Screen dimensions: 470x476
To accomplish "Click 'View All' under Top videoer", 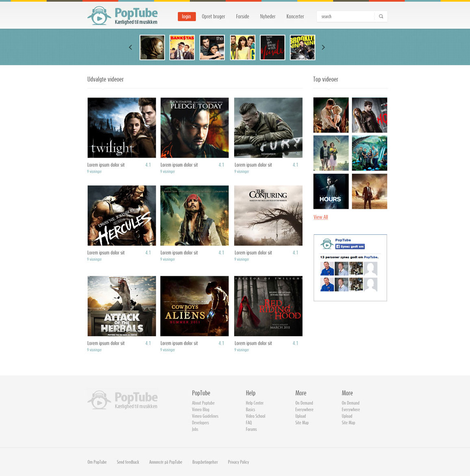I will click(x=321, y=217).
